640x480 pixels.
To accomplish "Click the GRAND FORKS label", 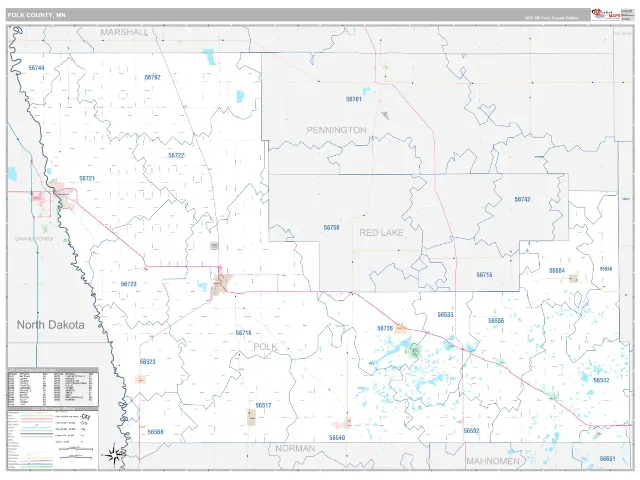I will (x=34, y=239).
